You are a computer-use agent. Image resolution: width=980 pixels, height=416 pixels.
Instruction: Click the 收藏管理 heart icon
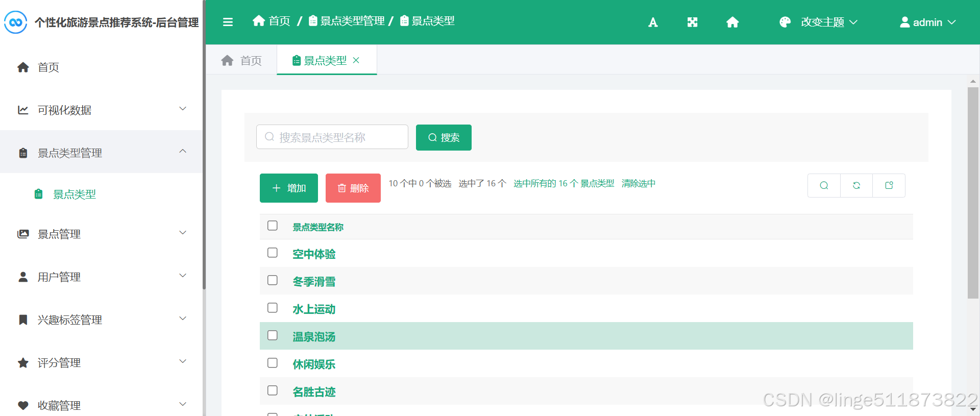(x=23, y=405)
